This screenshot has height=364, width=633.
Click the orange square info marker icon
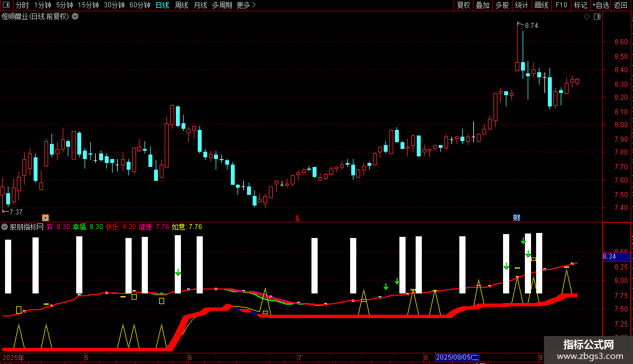tap(45, 218)
